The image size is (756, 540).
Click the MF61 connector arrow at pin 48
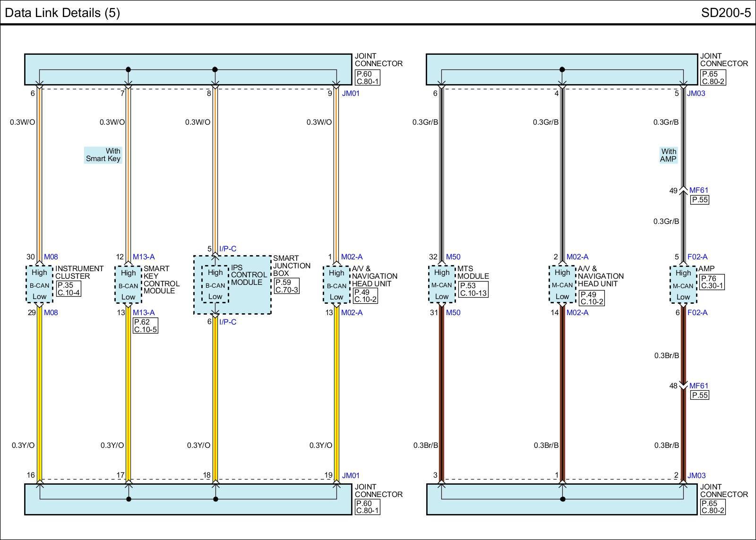point(683,386)
